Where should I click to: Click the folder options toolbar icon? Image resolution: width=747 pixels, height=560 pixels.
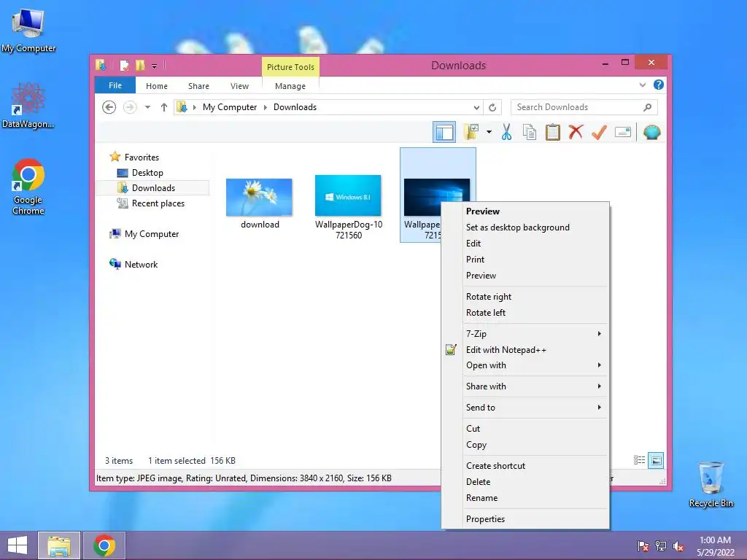[472, 132]
